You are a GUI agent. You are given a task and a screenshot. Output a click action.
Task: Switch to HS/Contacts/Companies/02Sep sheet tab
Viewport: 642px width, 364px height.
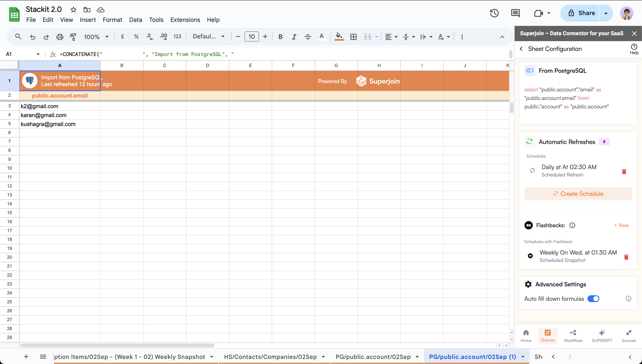(x=270, y=357)
